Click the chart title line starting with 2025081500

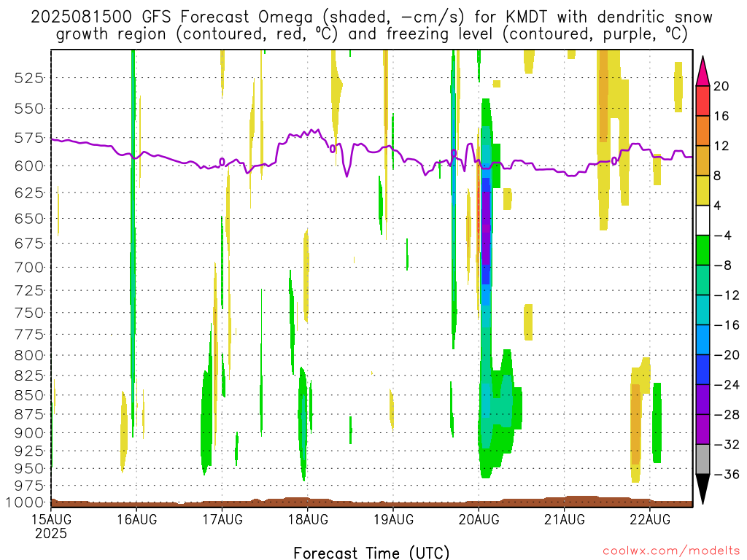click(371, 17)
